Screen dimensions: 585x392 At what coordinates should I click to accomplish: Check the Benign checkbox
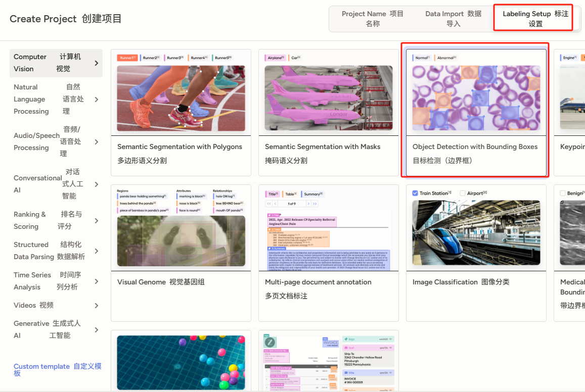pos(563,193)
